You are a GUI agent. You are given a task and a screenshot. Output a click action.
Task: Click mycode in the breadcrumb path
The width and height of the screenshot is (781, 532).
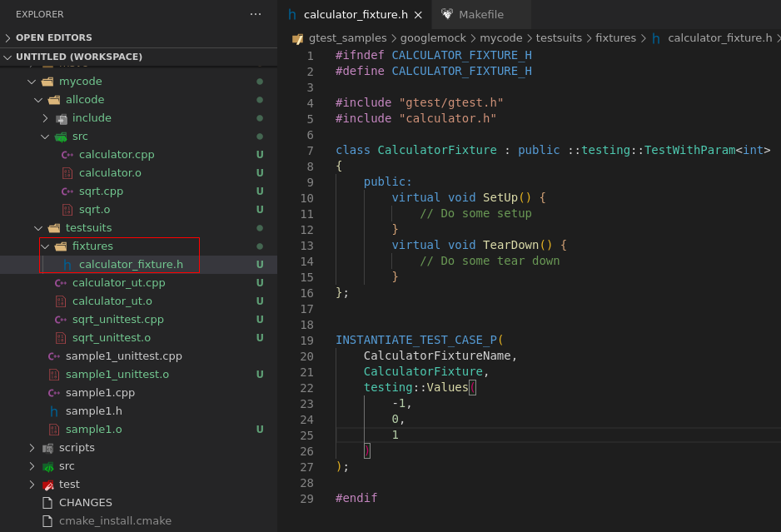click(x=500, y=38)
